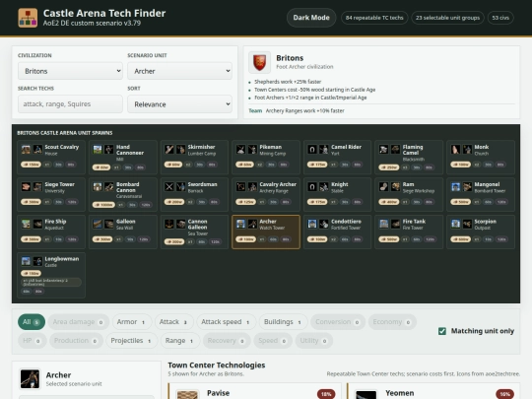532x399 pixels.
Task: Click the Archer portrait in detail panel
Action: point(30,378)
